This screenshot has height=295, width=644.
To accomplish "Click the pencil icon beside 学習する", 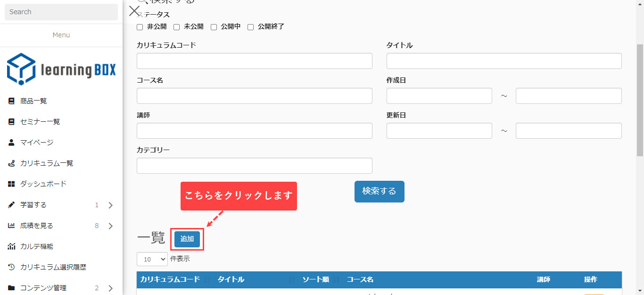I will click(x=12, y=205).
